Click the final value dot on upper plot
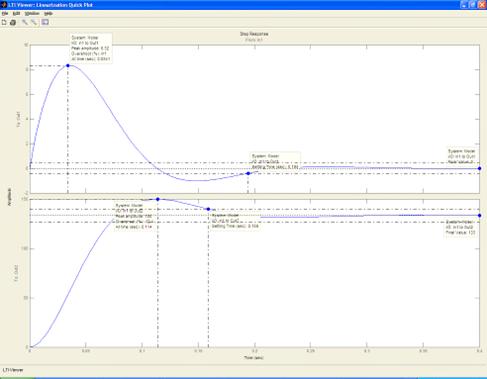This screenshot has width=487, height=379. coord(479,168)
